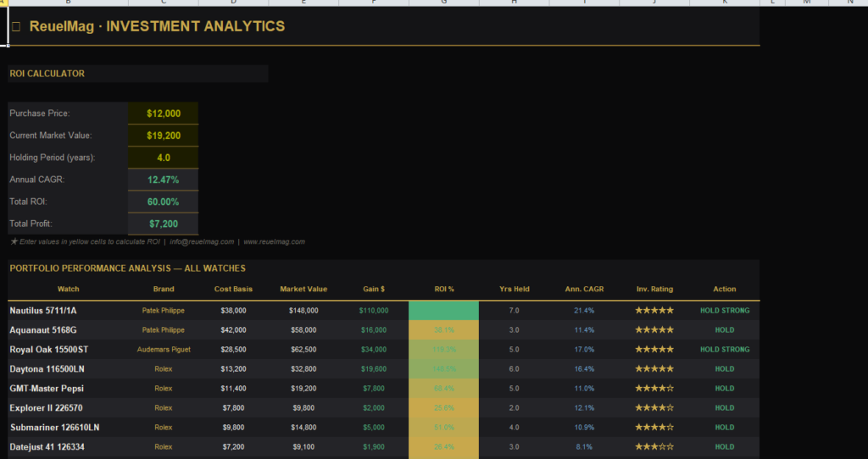Select the Daytona 16.4% annual CAGR cell
The height and width of the screenshot is (459, 868).
pos(584,369)
